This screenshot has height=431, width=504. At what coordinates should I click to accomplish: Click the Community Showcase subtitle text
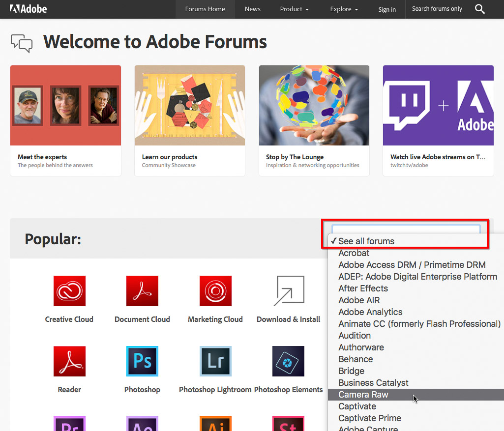[169, 166]
